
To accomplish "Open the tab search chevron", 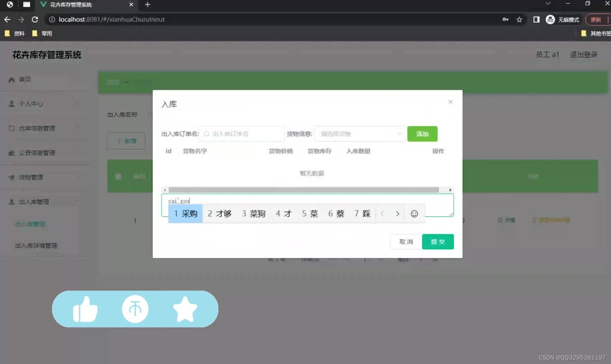I will (548, 3).
